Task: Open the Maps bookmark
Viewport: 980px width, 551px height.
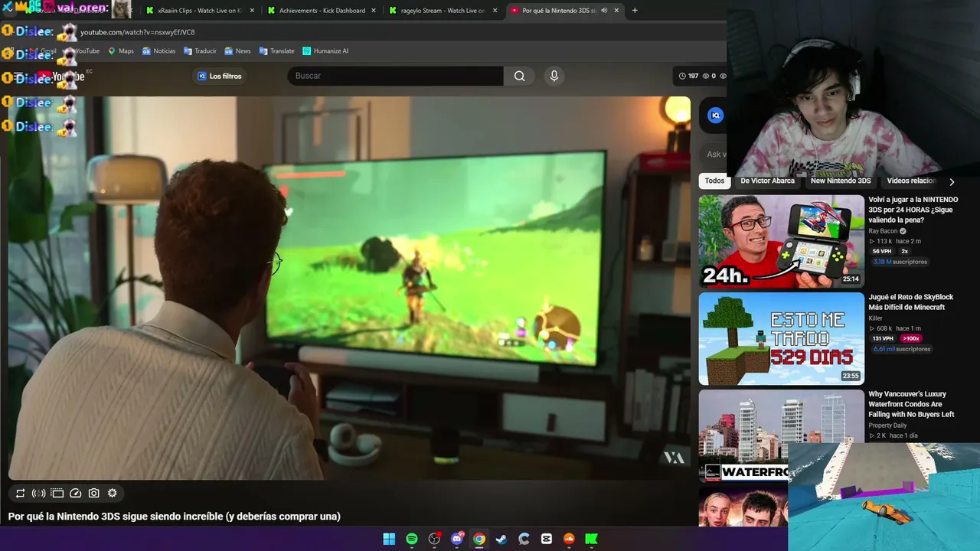Action: 121,51
